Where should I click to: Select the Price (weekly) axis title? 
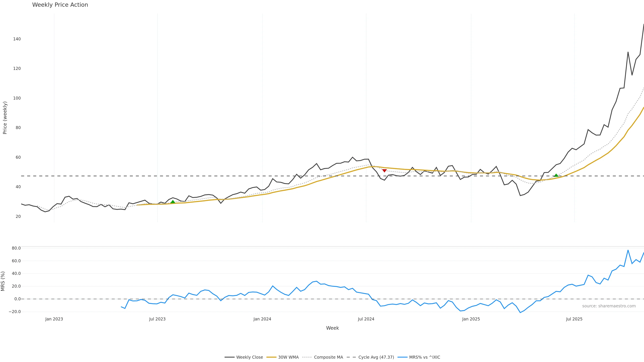pyautogui.click(x=5, y=118)
